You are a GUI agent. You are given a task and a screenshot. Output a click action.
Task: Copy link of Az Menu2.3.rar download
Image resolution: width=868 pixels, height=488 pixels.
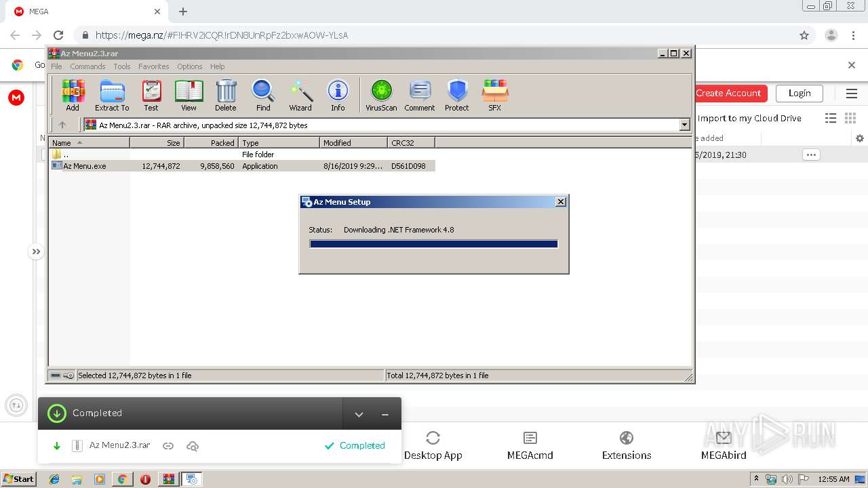(x=168, y=446)
